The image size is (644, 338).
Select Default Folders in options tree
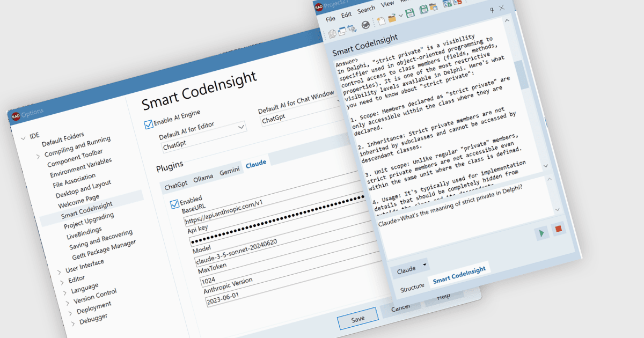tap(63, 139)
